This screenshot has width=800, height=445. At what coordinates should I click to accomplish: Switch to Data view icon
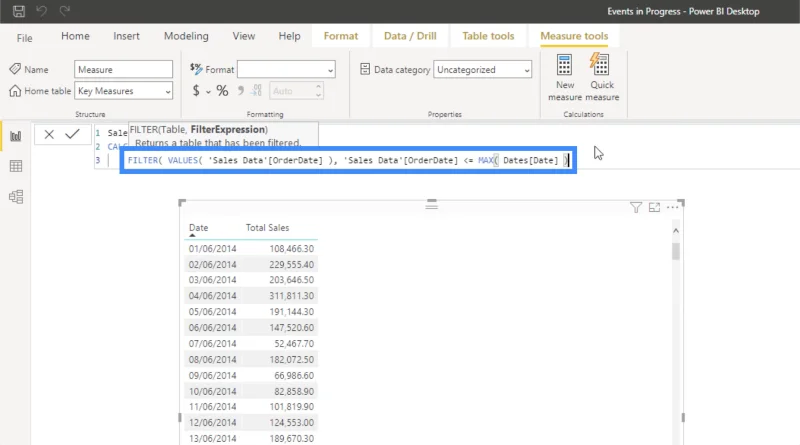click(16, 166)
